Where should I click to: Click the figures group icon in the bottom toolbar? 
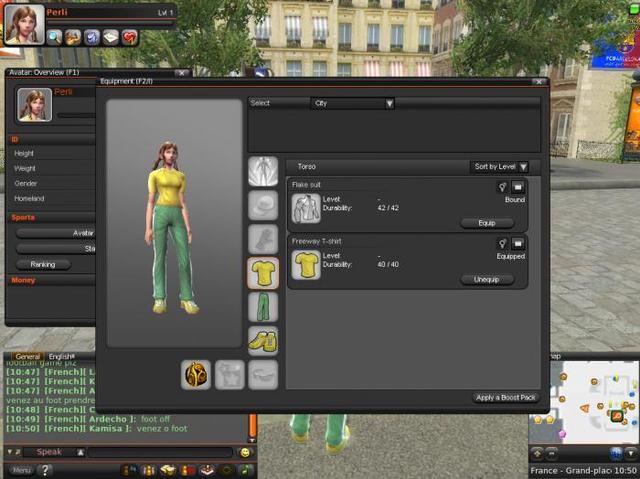[x=148, y=470]
